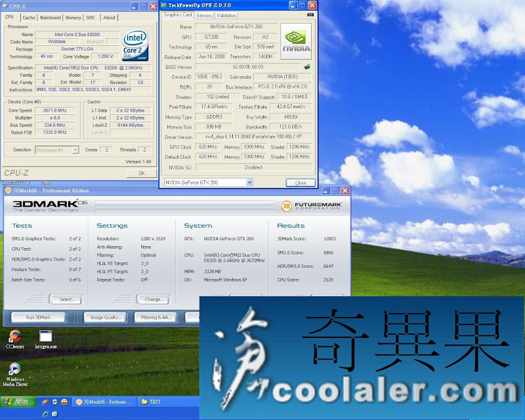Click the CPU Name field Intel Core 2 Duo E8200
Image resolution: width=525 pixels, height=420 pixels.
pos(77,34)
